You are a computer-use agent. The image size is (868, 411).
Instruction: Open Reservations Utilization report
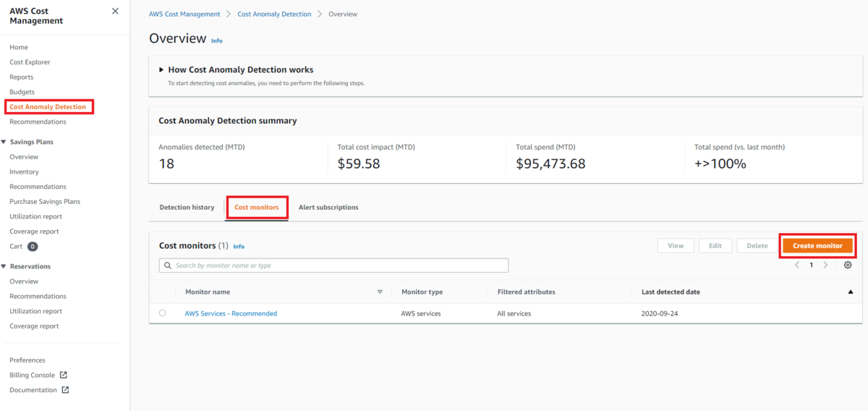coord(35,311)
